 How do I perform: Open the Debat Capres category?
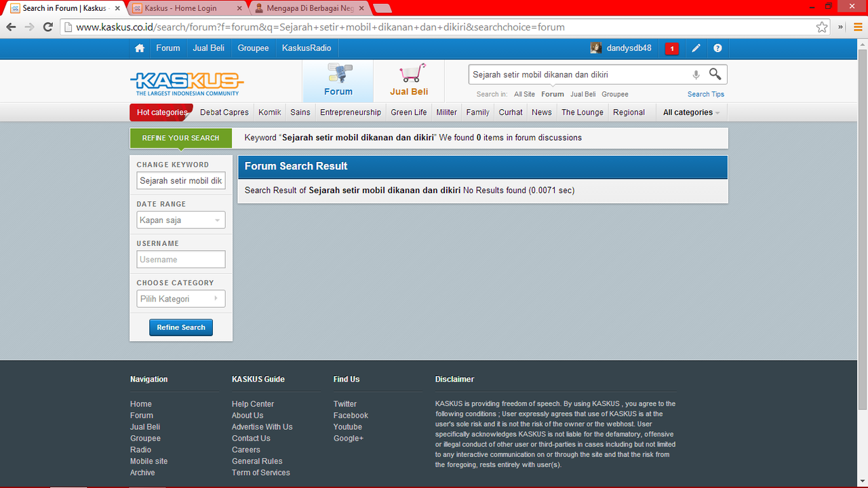pyautogui.click(x=224, y=113)
